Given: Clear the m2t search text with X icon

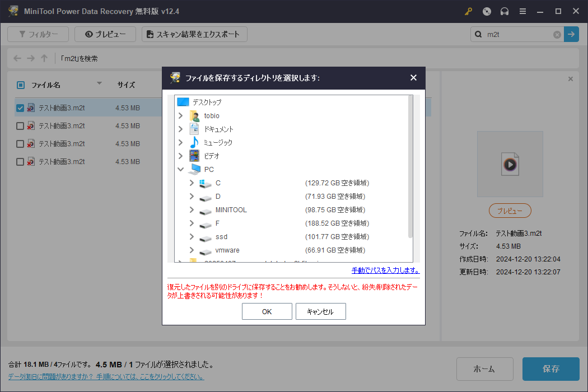Looking at the screenshot, I should 557,35.
